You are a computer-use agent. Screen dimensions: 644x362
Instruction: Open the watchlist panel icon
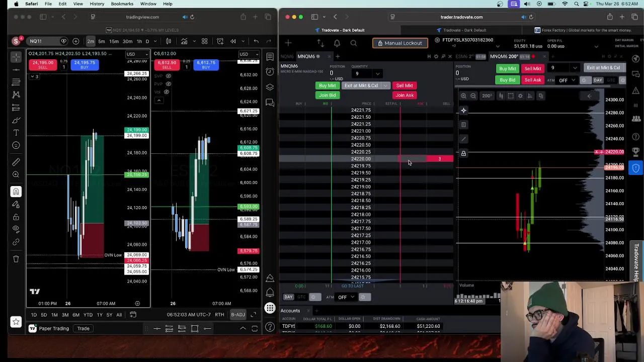[x=270, y=57]
